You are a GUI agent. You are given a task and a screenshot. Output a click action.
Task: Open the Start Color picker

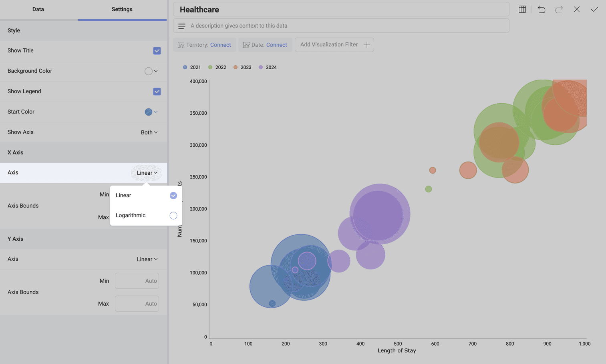coord(151,112)
